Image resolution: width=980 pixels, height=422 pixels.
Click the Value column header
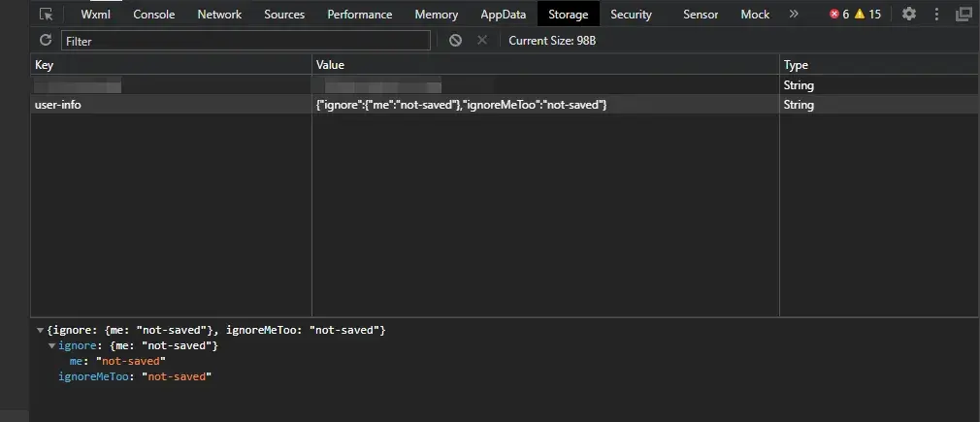pos(545,65)
